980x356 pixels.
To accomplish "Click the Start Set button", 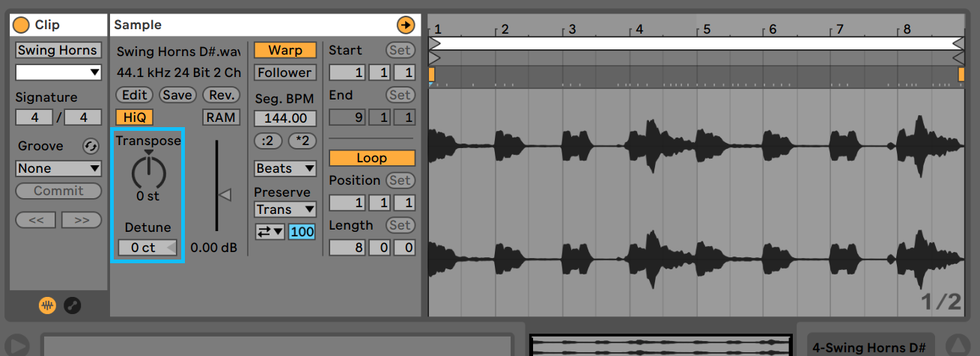I will (400, 50).
